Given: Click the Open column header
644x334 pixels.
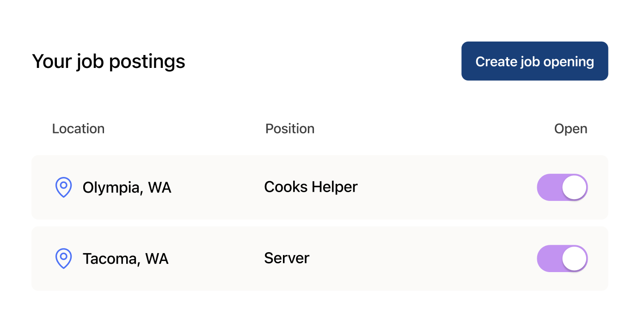Looking at the screenshot, I should pyautogui.click(x=570, y=128).
